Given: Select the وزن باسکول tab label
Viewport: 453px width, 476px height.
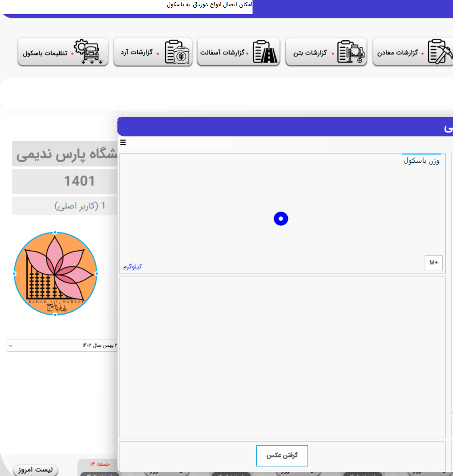Looking at the screenshot, I should coord(421,161).
